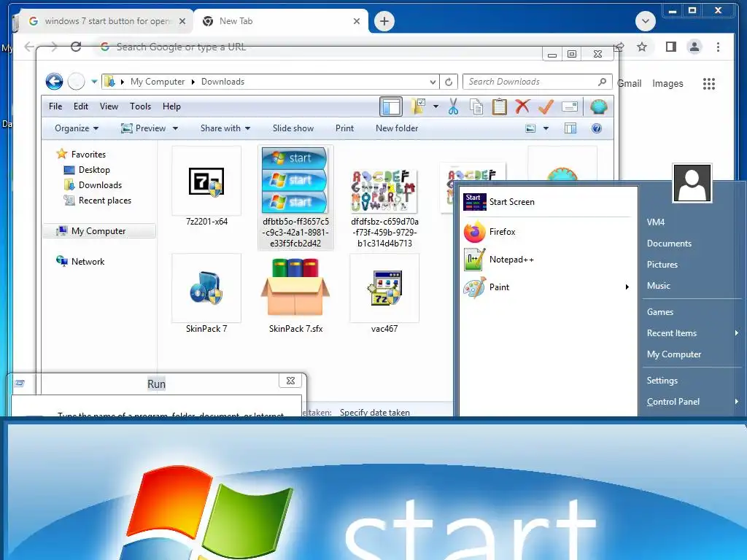
Task: Create a New folder
Action: [x=397, y=128]
